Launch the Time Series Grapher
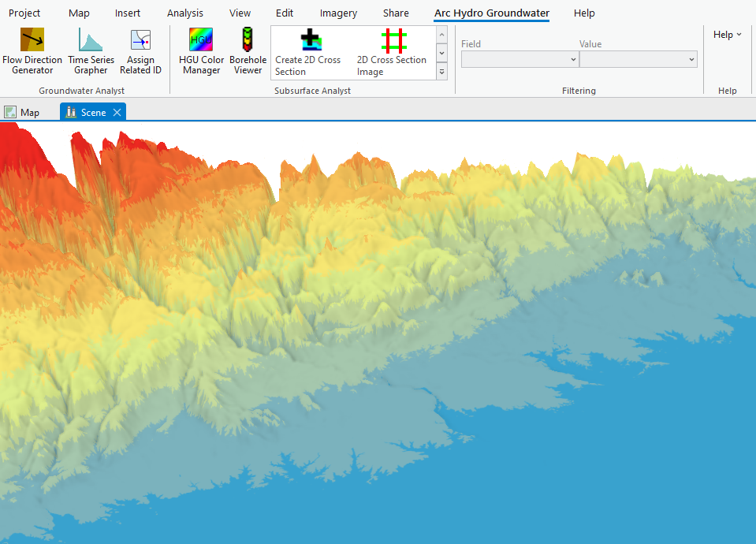This screenshot has height=544, width=756. [91, 52]
